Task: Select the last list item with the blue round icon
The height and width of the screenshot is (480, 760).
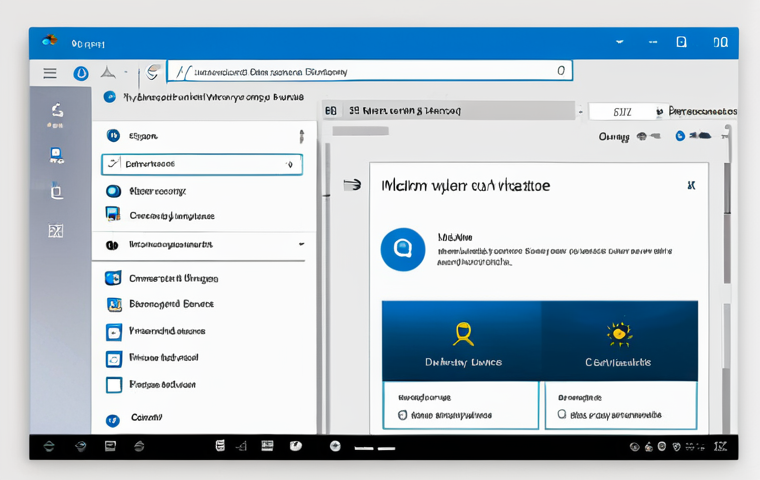Action: click(x=113, y=418)
